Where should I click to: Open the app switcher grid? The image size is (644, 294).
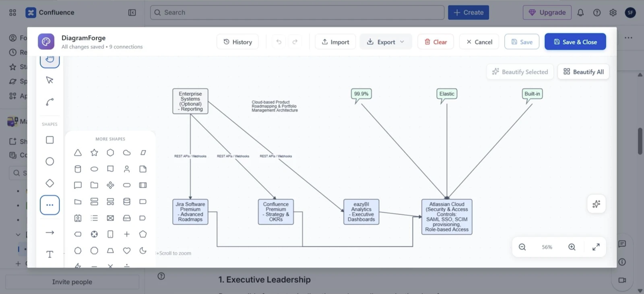(12, 12)
